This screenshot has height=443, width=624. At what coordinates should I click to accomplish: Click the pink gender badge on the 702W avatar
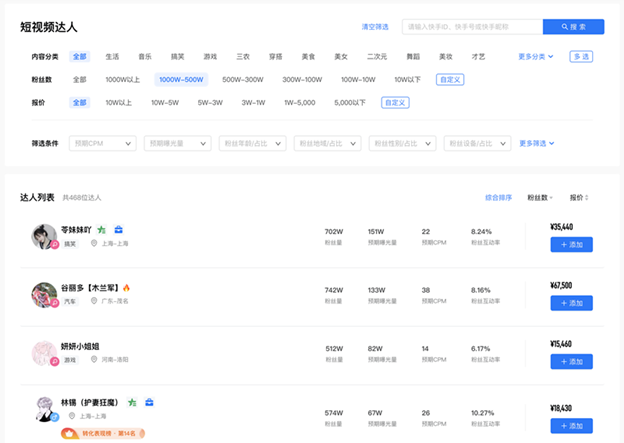tap(55, 244)
